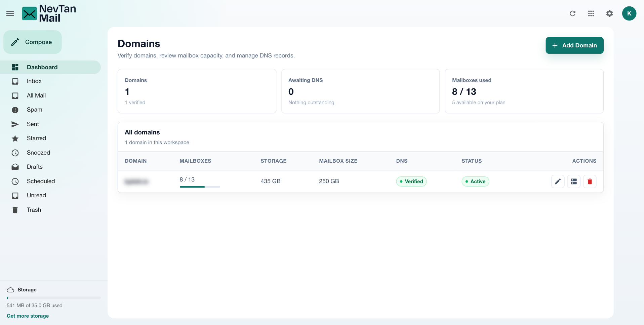Click the 250 GB mailbox size value
644x325 pixels.
[329, 181]
